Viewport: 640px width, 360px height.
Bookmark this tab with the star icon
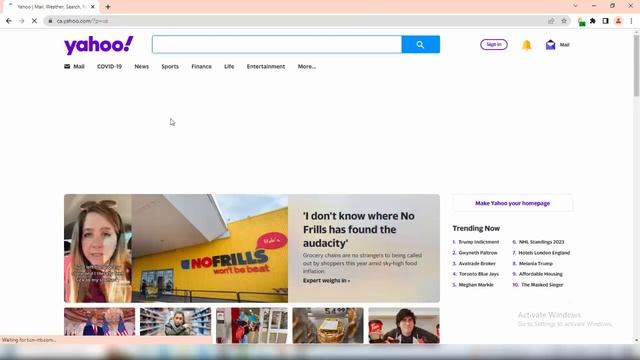tap(564, 21)
